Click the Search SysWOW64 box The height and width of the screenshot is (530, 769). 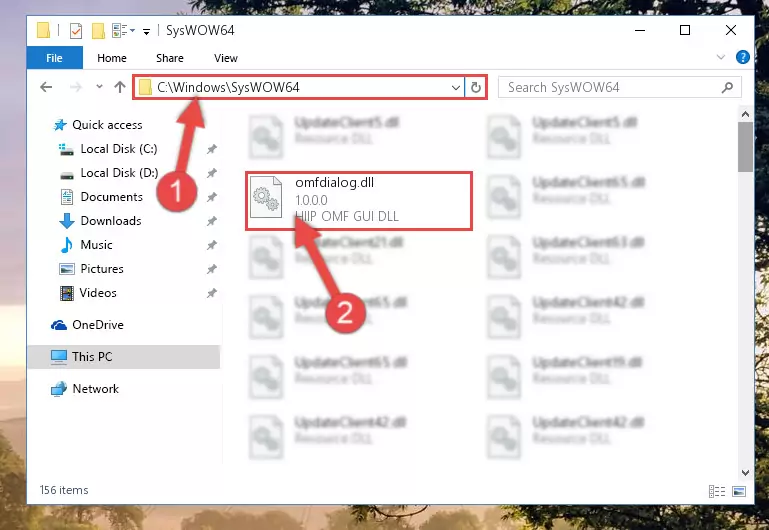click(619, 87)
